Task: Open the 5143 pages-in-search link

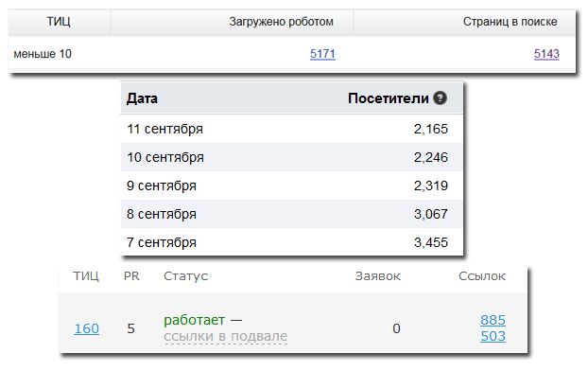Action: click(x=546, y=54)
